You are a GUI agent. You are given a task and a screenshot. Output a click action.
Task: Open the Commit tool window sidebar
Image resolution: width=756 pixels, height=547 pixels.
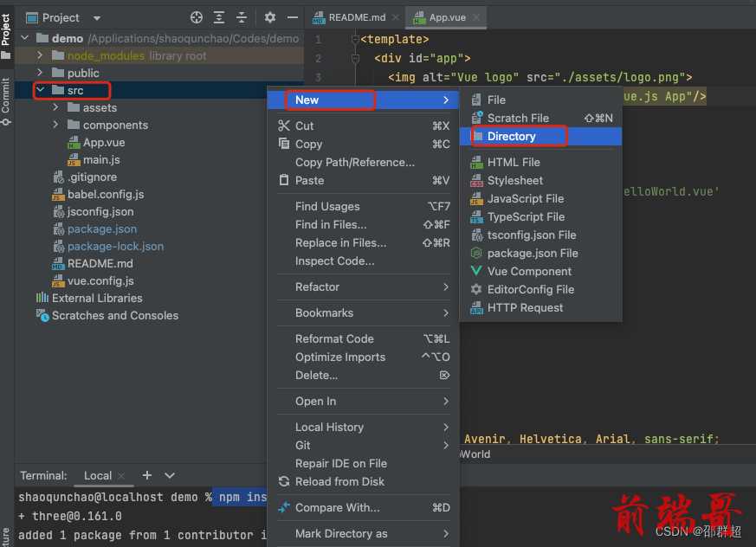pos(6,101)
